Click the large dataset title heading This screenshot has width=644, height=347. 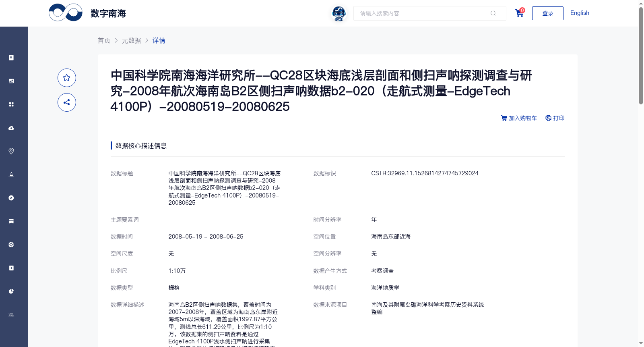pyautogui.click(x=321, y=91)
